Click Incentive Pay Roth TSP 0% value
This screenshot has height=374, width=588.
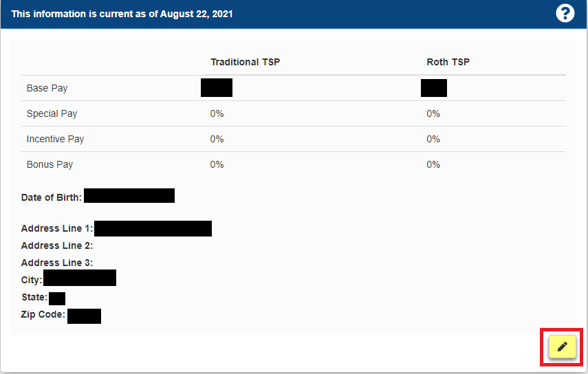coord(433,139)
